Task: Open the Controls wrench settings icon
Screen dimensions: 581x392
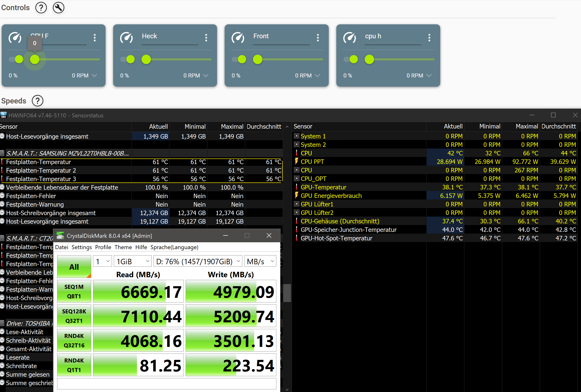Action: 59,8
